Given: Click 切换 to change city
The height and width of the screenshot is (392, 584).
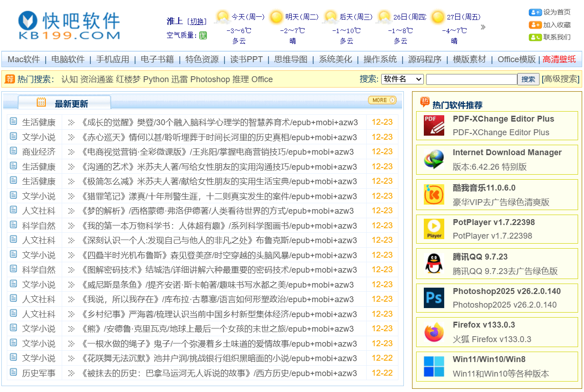Looking at the screenshot, I should coord(197,21).
